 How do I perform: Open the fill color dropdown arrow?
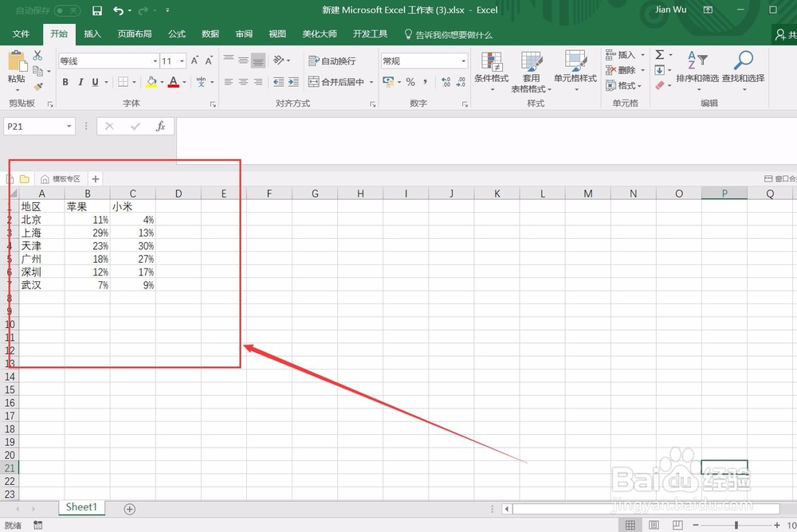point(162,82)
